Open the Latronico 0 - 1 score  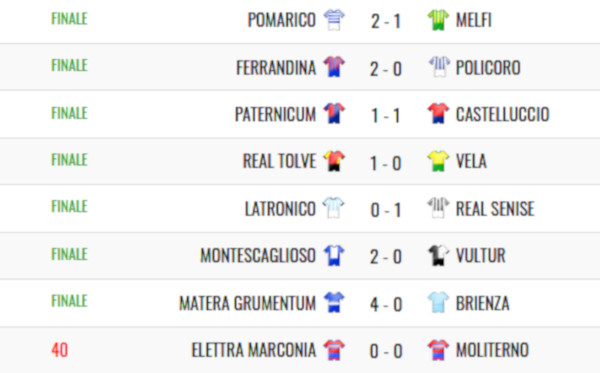click(x=386, y=210)
